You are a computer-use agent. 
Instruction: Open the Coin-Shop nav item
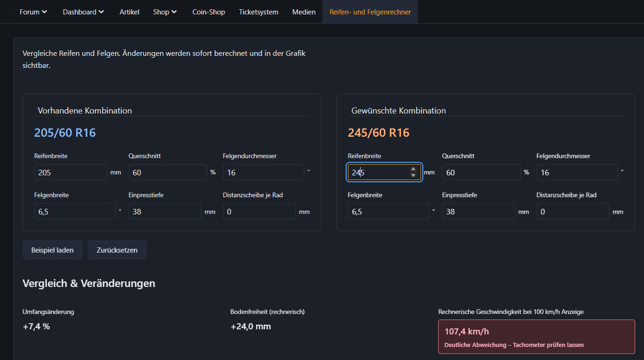[x=209, y=12]
